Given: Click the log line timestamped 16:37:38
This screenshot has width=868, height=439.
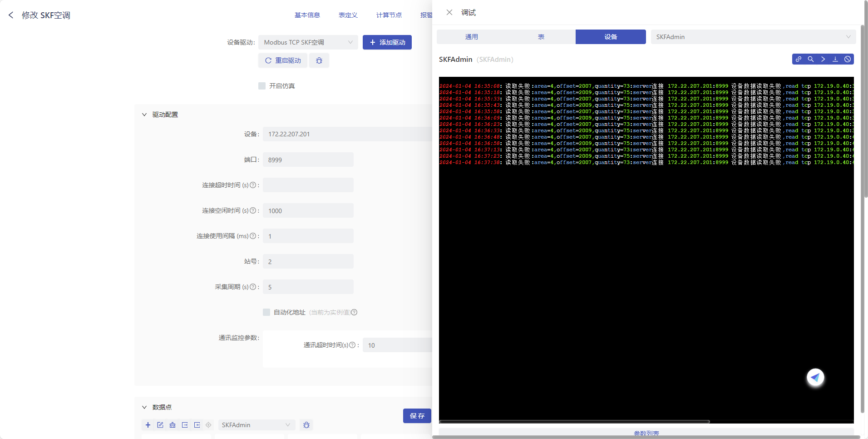Looking at the screenshot, I should coord(646,162).
